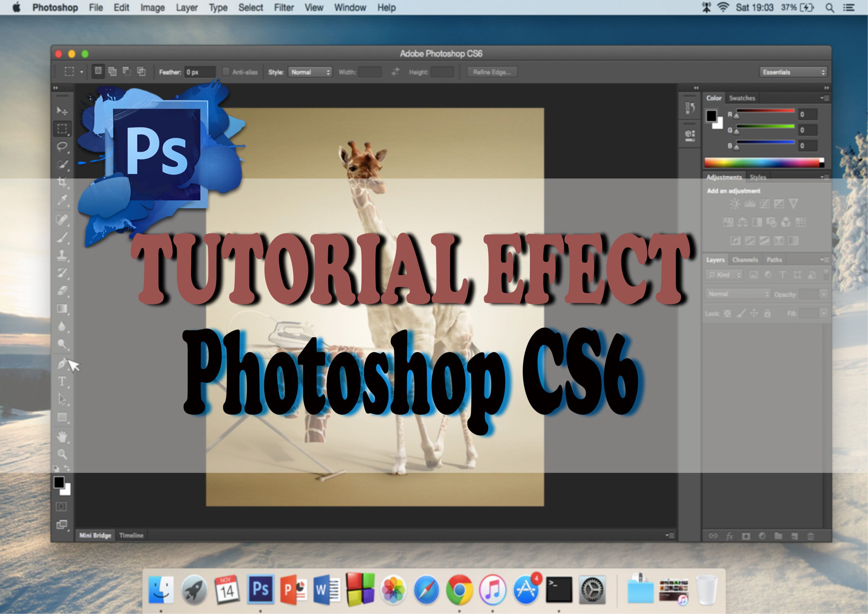Open the layer Kind filter dropdown
The image size is (868, 614).
click(x=724, y=275)
